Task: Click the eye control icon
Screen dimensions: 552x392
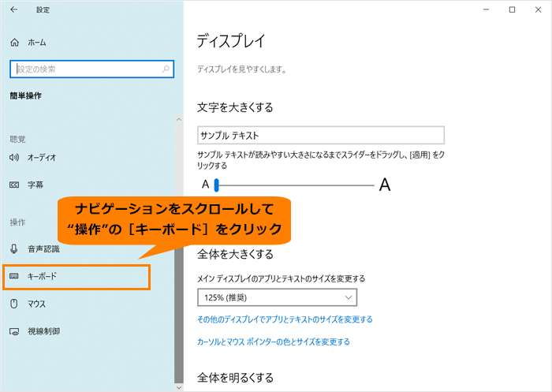Action: pyautogui.click(x=14, y=330)
